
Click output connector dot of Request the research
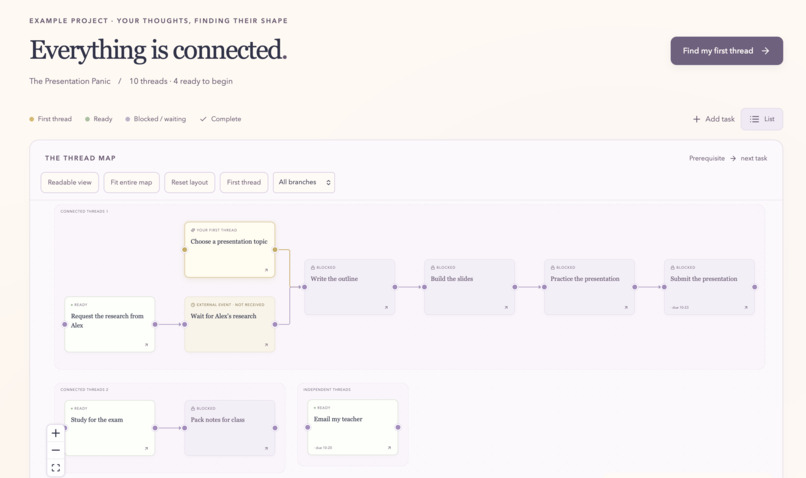[155, 324]
